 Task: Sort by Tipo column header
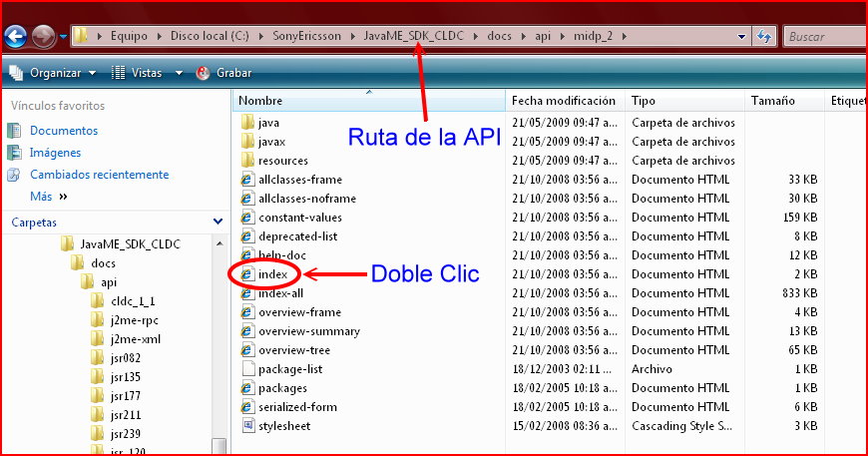click(x=684, y=100)
